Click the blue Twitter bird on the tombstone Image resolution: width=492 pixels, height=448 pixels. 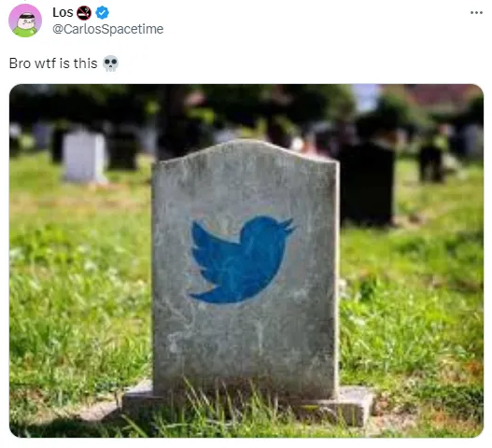coord(241,259)
